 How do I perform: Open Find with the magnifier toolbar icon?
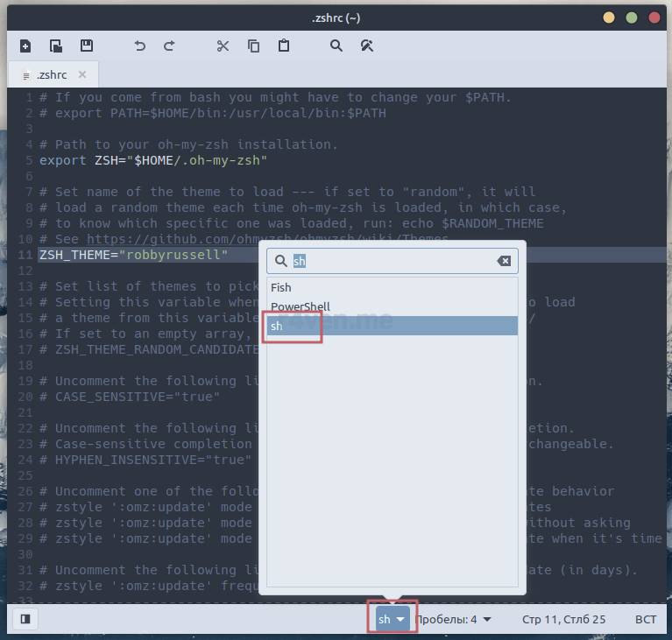pyautogui.click(x=336, y=46)
